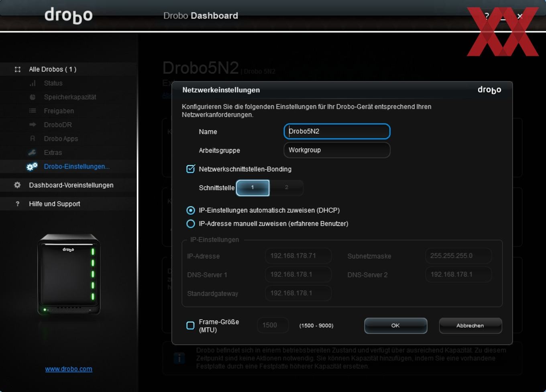Cancel the dialog with Abbrechen
Viewport: 546px width, 392px height.
470,325
